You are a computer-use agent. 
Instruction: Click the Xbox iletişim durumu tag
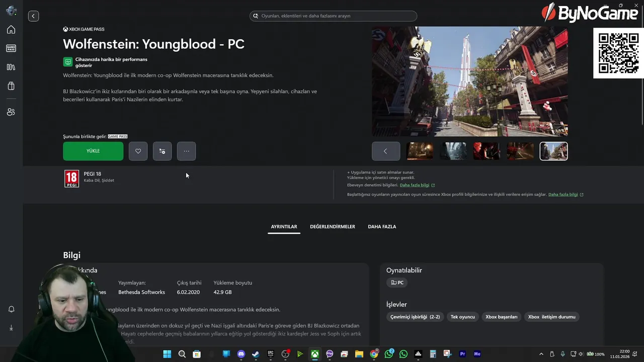click(551, 317)
